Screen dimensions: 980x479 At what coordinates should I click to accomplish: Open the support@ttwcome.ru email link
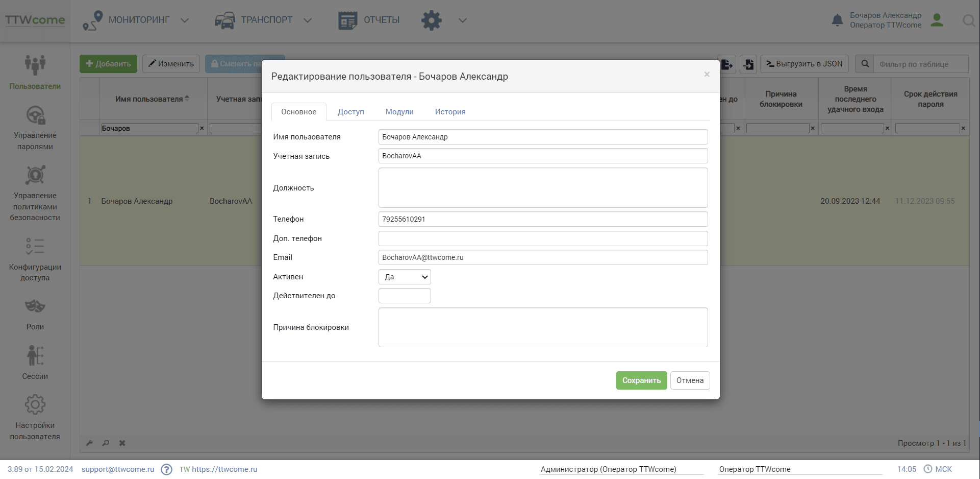118,469
